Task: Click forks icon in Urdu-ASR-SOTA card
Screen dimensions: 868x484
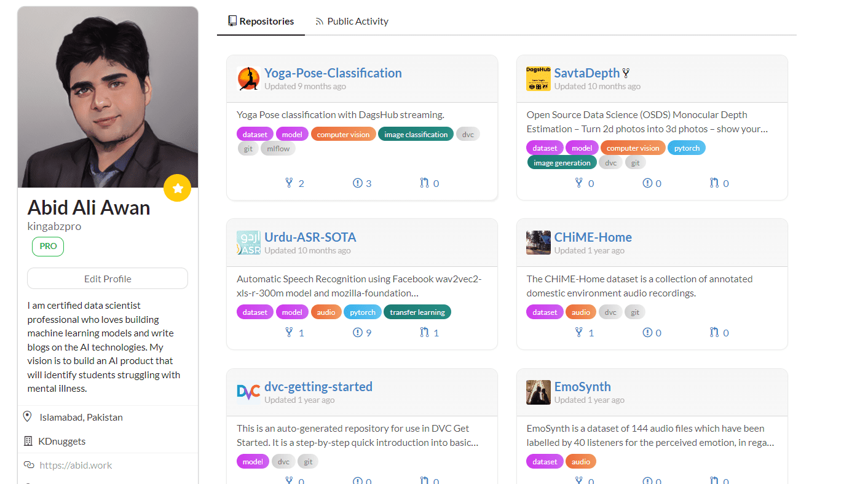Action: click(290, 332)
